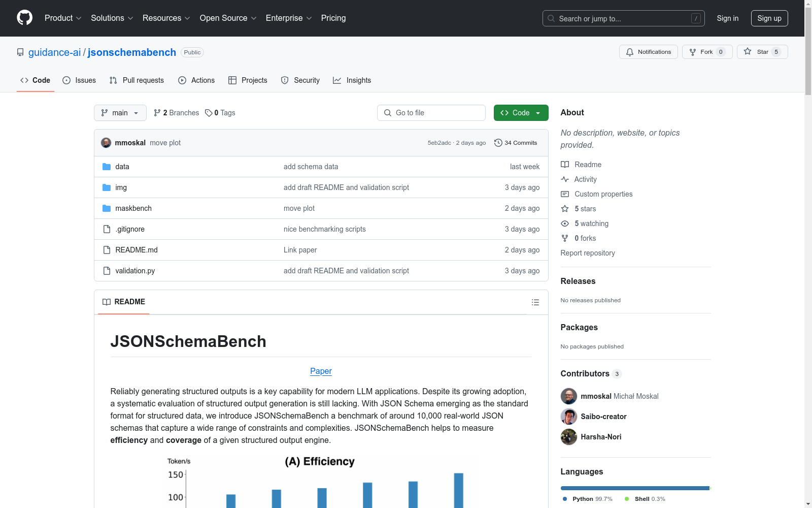Open the Paper link in README
This screenshot has width=812, height=508.
point(321,371)
